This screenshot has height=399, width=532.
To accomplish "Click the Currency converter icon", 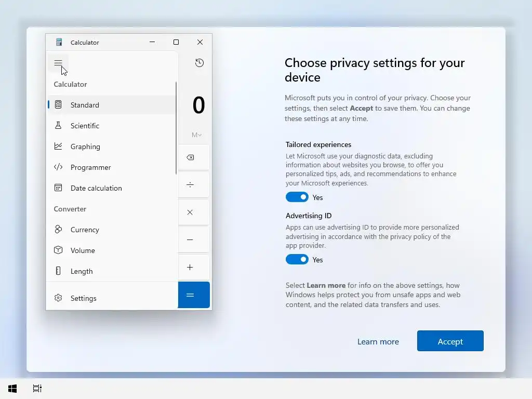I will [x=58, y=229].
